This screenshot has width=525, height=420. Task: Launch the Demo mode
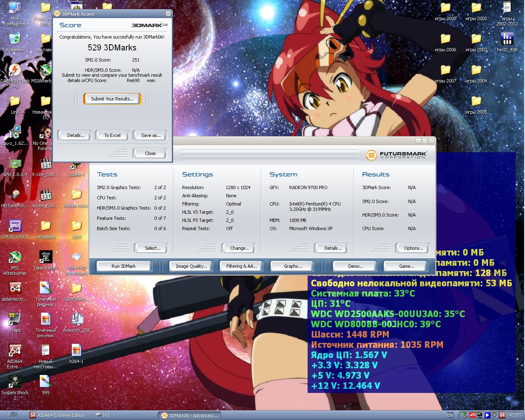click(x=355, y=266)
